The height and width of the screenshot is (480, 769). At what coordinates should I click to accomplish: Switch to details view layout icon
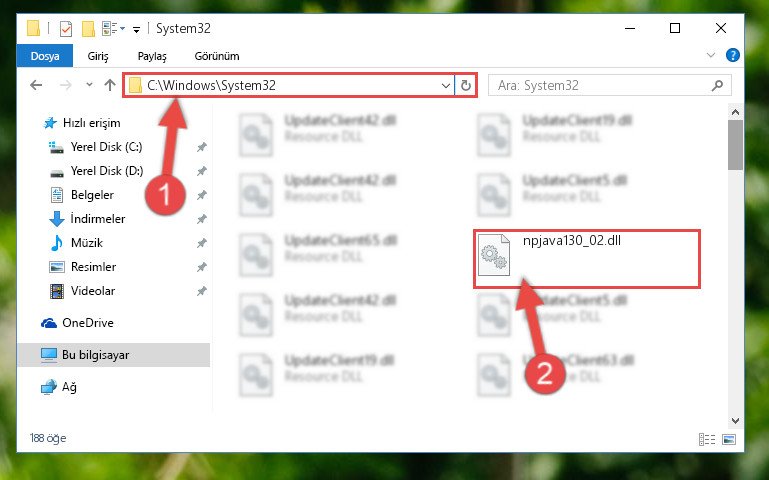click(707, 439)
